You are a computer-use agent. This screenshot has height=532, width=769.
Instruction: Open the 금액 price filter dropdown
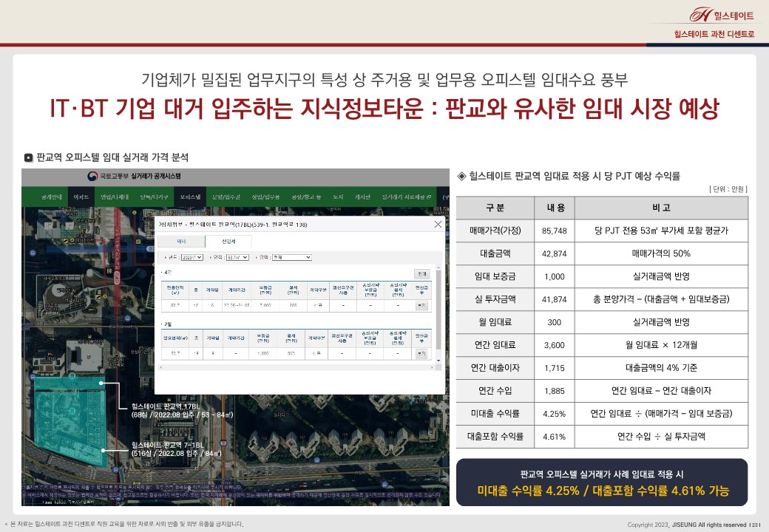pyautogui.click(x=291, y=257)
